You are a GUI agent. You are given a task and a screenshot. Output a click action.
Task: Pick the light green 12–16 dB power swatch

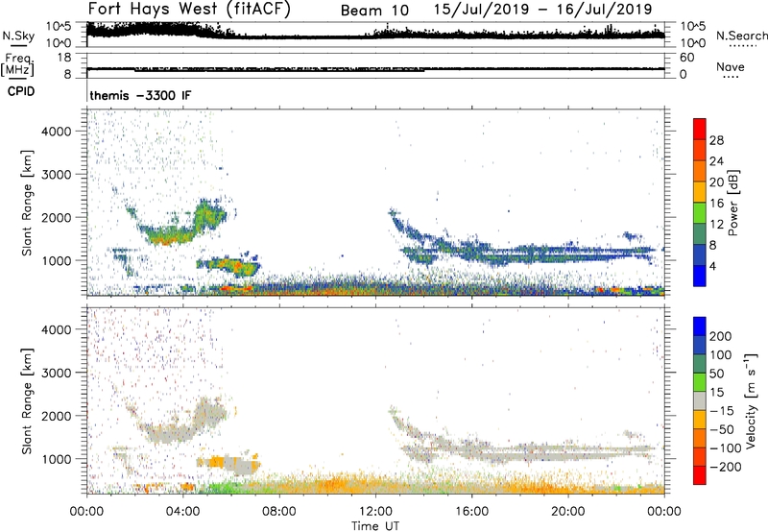700,213
